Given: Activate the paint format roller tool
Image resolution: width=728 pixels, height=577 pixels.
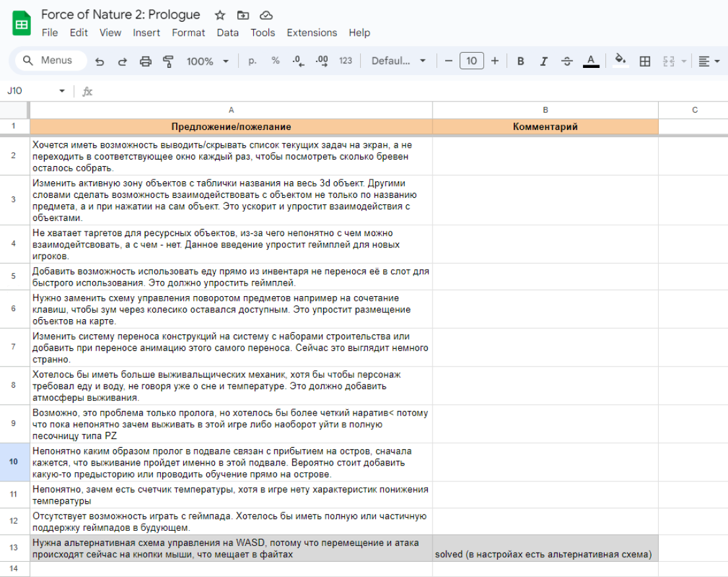Looking at the screenshot, I should (168, 61).
